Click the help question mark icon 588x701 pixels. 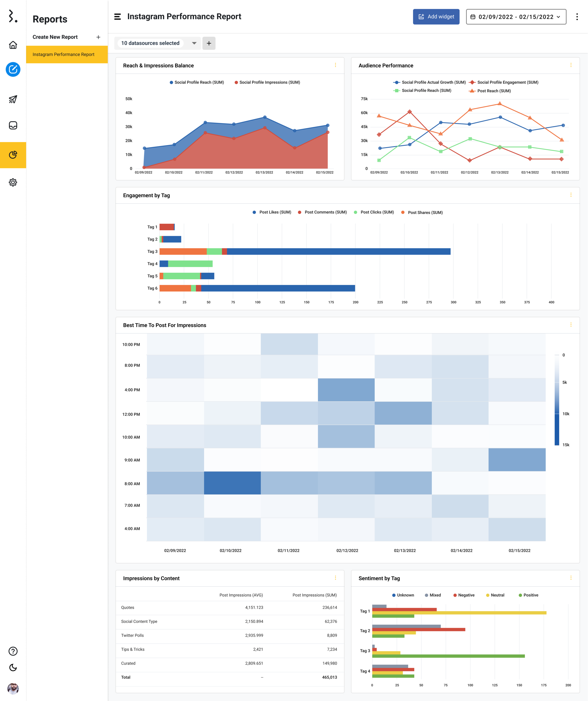(13, 651)
